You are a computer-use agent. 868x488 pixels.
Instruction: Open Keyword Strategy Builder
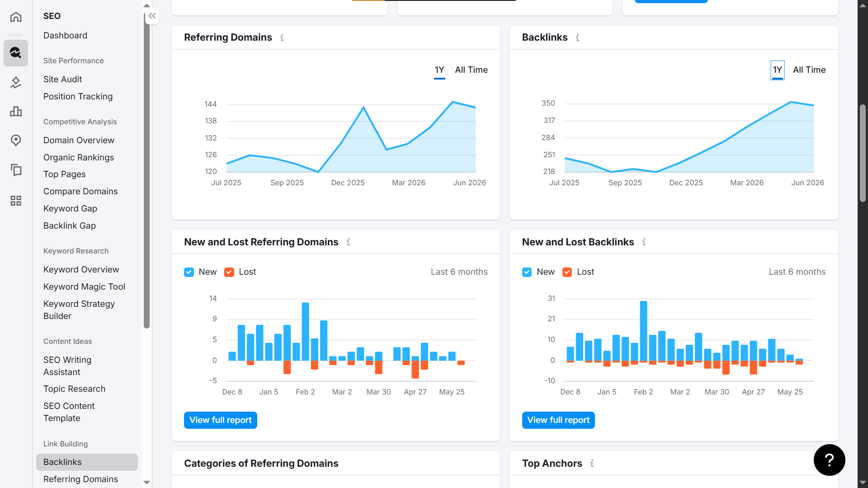point(79,310)
